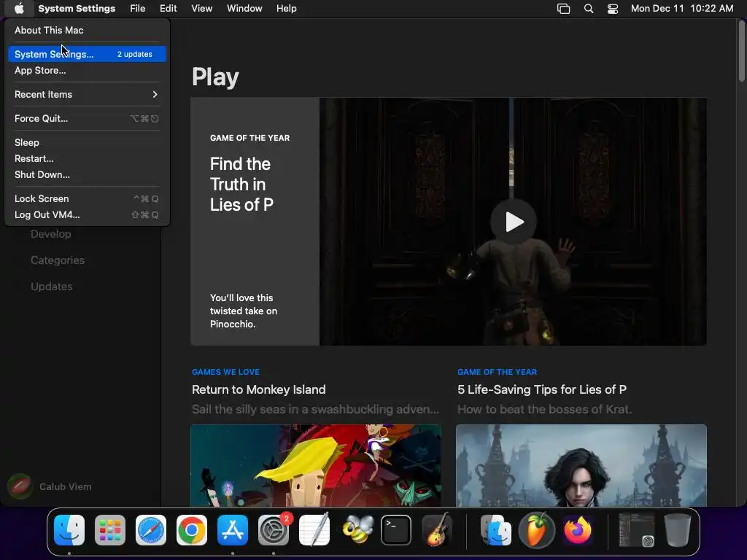Open Terminal in the dock
This screenshot has height=560, width=747.
tap(396, 530)
